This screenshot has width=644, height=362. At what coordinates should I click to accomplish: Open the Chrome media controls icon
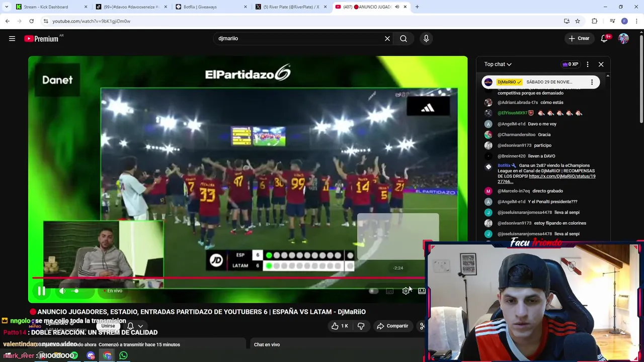click(612, 21)
